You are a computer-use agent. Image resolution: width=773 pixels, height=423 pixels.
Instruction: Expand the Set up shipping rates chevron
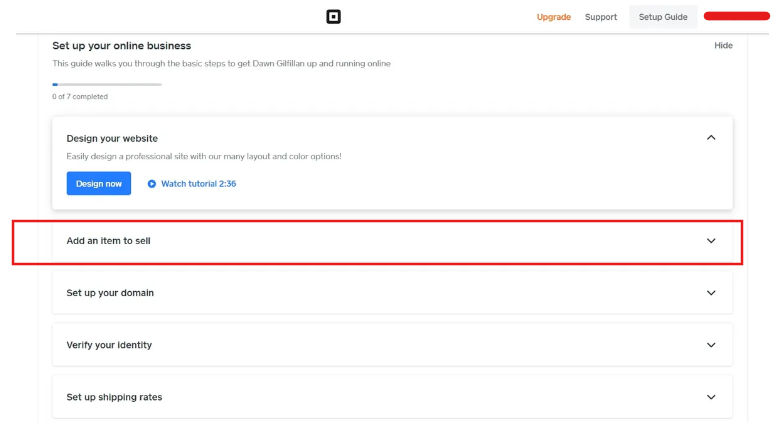(x=711, y=397)
